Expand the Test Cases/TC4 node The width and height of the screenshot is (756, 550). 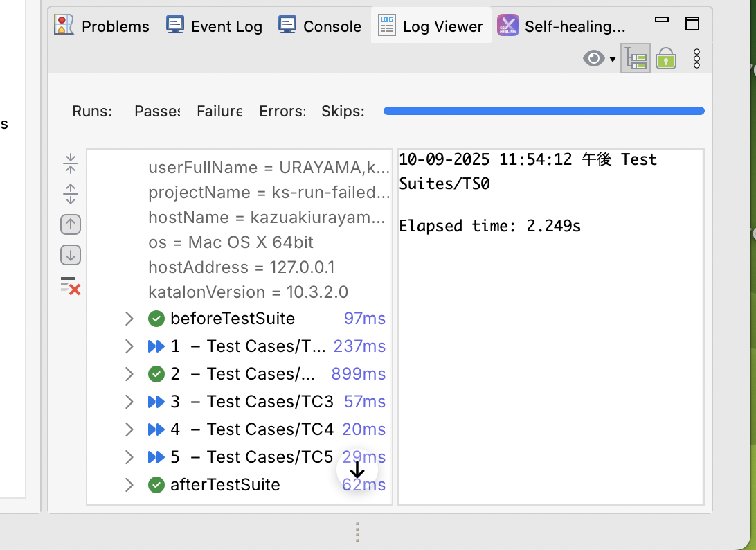click(x=129, y=429)
